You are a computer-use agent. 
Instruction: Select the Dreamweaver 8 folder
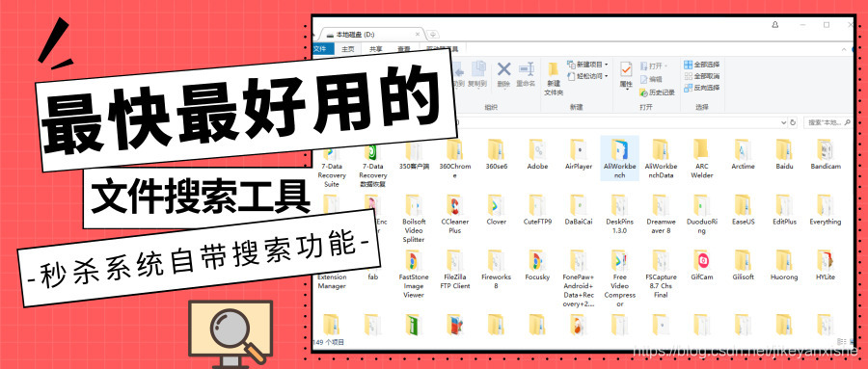coord(660,214)
